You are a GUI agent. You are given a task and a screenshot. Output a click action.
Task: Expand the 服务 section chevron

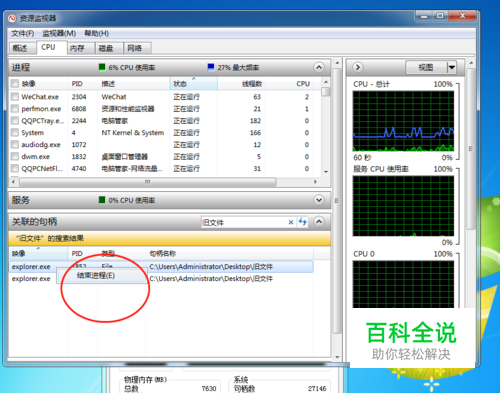point(319,200)
